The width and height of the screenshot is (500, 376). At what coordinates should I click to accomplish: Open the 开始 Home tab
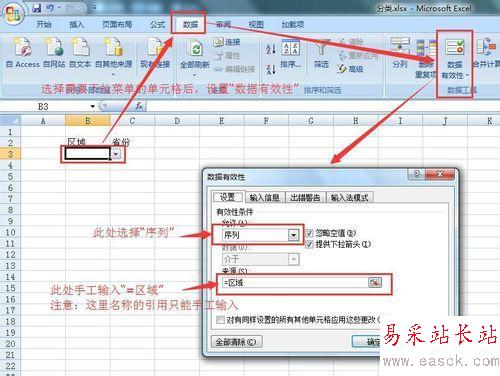click(x=44, y=24)
